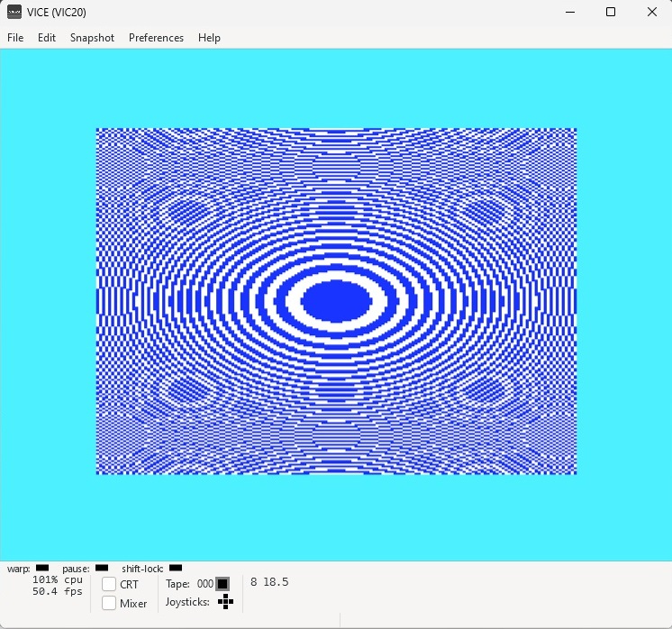Enable the CRT checkbox
The height and width of the screenshot is (629, 672).
(109, 584)
